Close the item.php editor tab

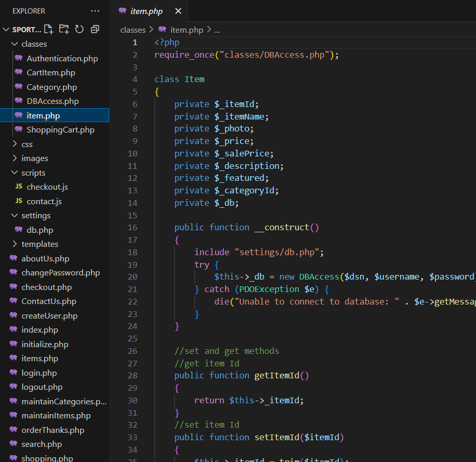point(178,11)
